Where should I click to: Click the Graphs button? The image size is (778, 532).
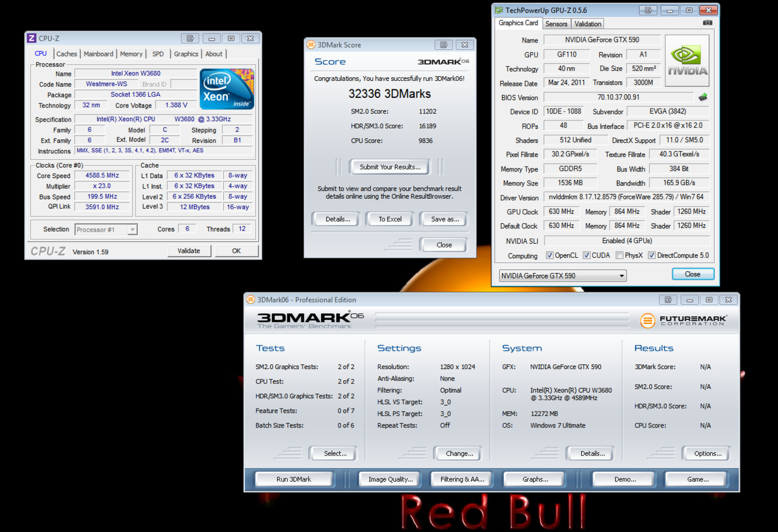coord(535,479)
